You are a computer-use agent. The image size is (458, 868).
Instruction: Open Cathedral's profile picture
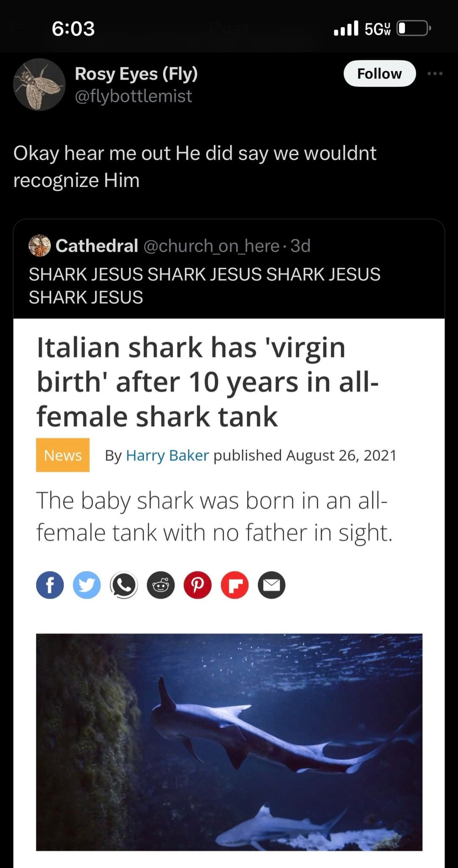pyautogui.click(x=39, y=246)
